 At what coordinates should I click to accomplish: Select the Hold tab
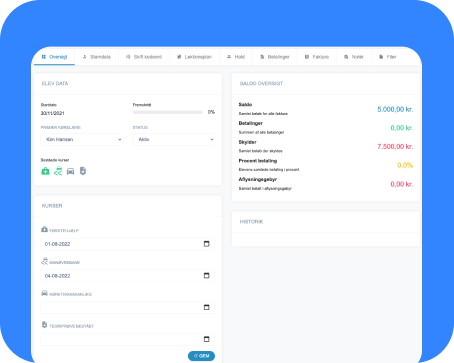point(236,57)
